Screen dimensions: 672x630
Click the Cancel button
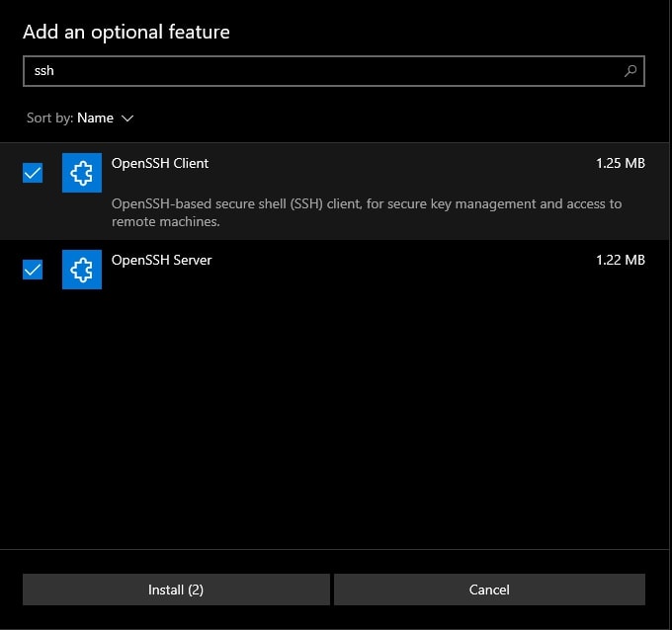click(x=489, y=590)
